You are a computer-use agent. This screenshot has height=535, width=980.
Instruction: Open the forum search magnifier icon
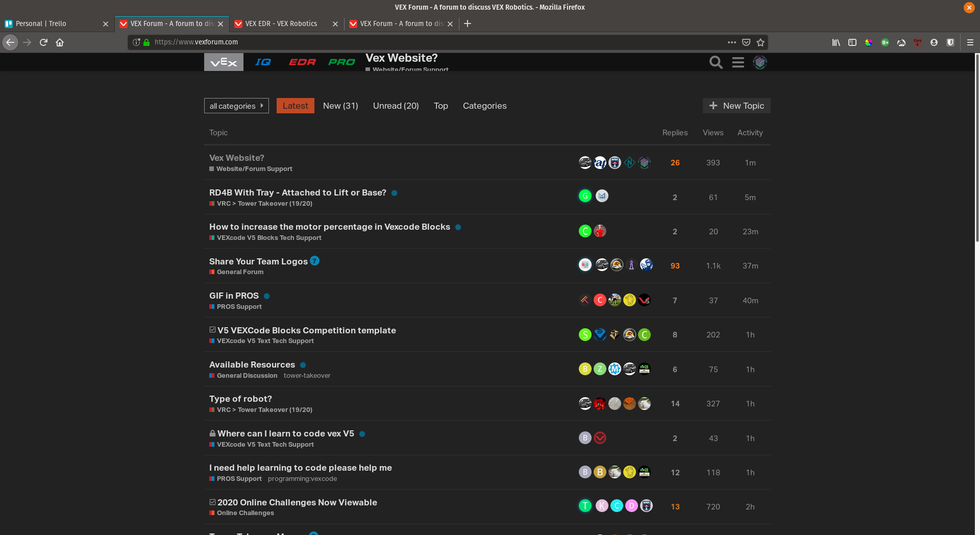(x=716, y=62)
